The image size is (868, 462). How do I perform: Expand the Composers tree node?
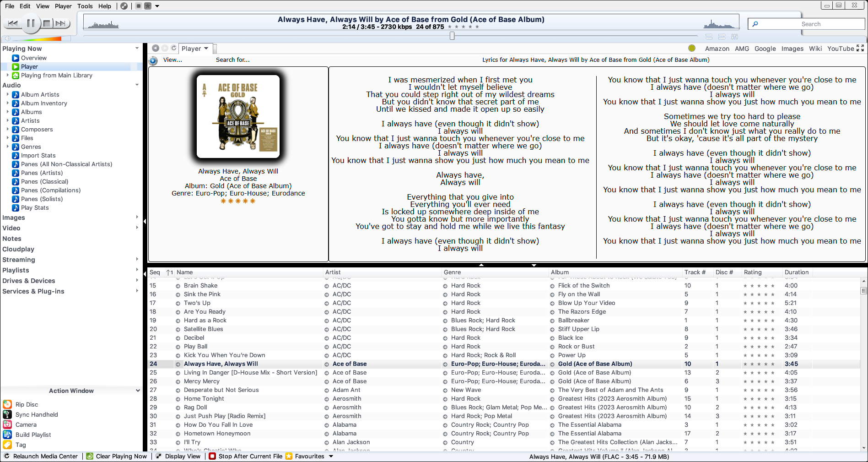click(x=7, y=129)
